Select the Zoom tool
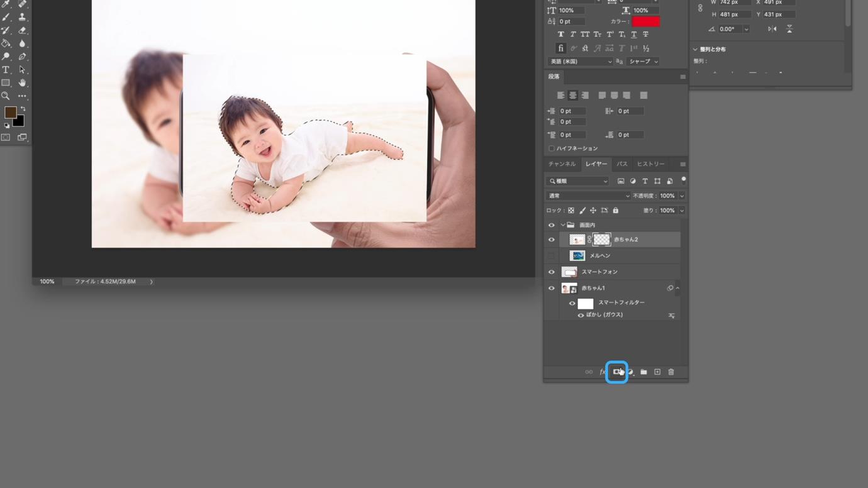Image resolution: width=868 pixels, height=488 pixels. (6, 96)
